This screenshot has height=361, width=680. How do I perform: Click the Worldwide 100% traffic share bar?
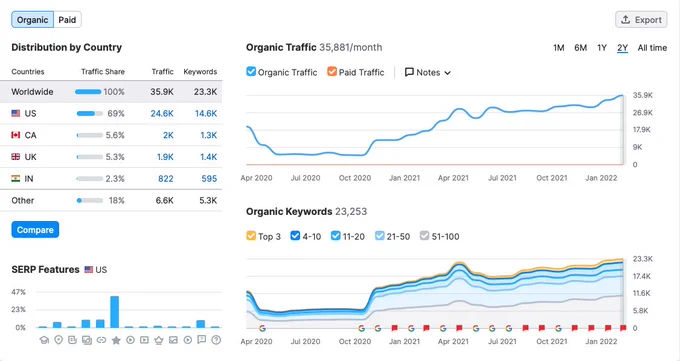pos(88,92)
